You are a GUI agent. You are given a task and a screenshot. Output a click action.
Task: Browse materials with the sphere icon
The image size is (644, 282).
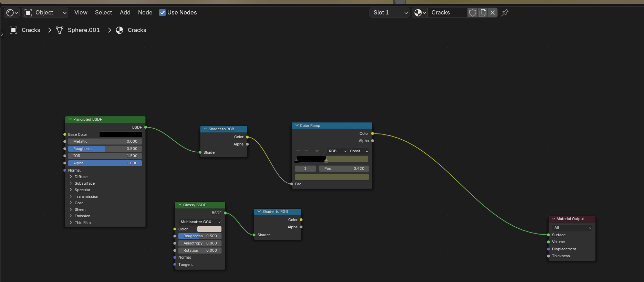[x=420, y=13]
